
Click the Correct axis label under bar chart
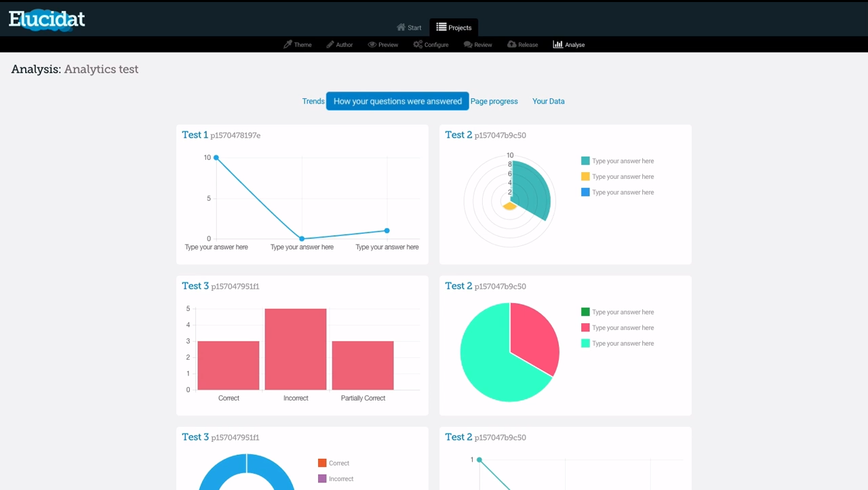click(x=229, y=399)
